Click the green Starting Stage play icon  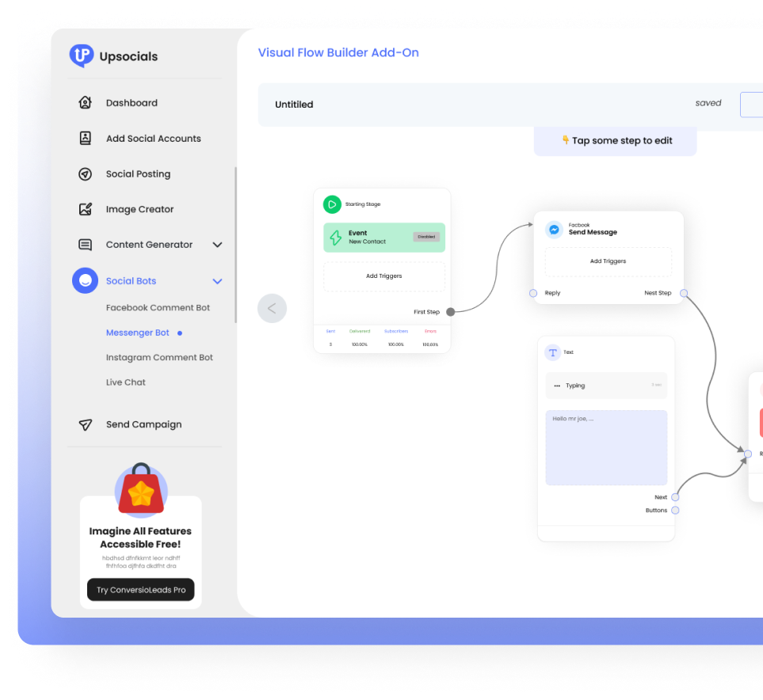[332, 204]
